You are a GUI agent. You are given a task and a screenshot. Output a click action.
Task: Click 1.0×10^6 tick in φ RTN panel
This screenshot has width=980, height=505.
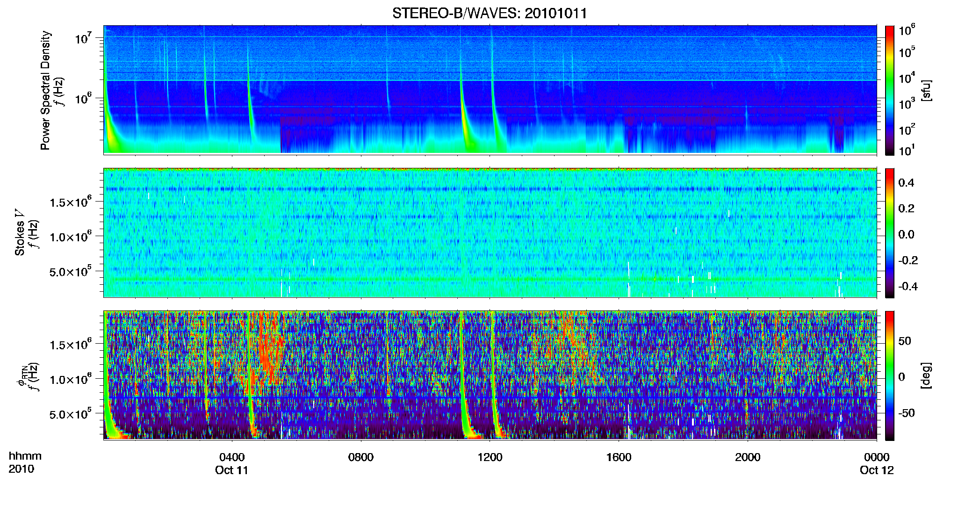tap(70, 378)
